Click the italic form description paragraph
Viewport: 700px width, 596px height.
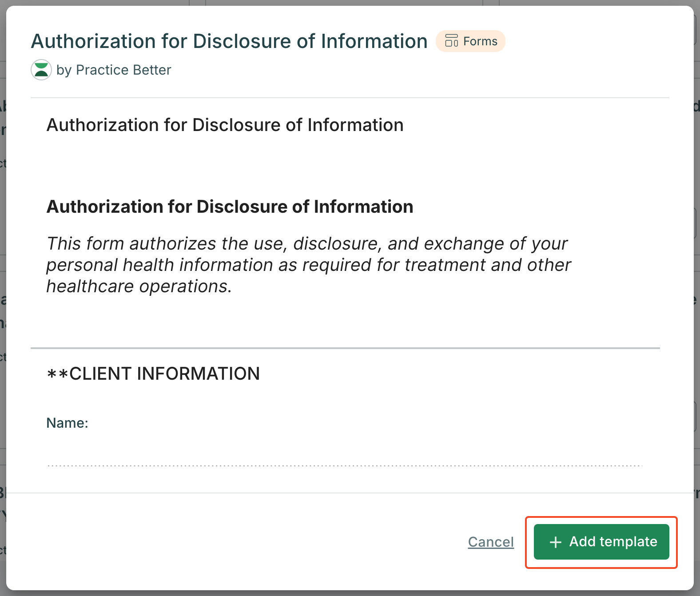tap(308, 265)
